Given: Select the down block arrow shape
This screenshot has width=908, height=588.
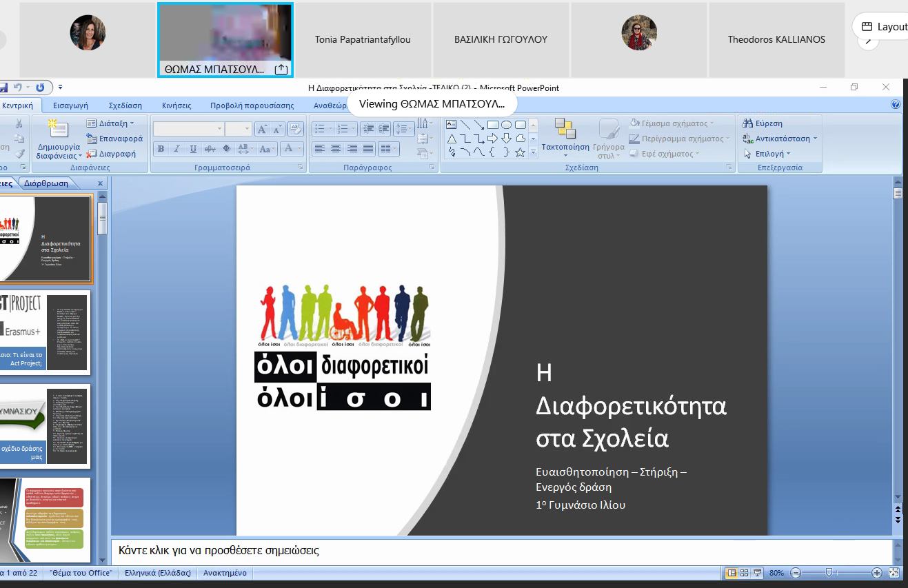Looking at the screenshot, I should [x=507, y=139].
